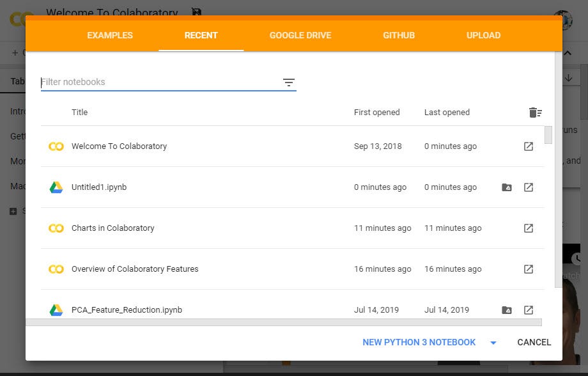Click New Python 3 Notebook button
Image resolution: width=588 pixels, height=376 pixels.
(x=419, y=342)
